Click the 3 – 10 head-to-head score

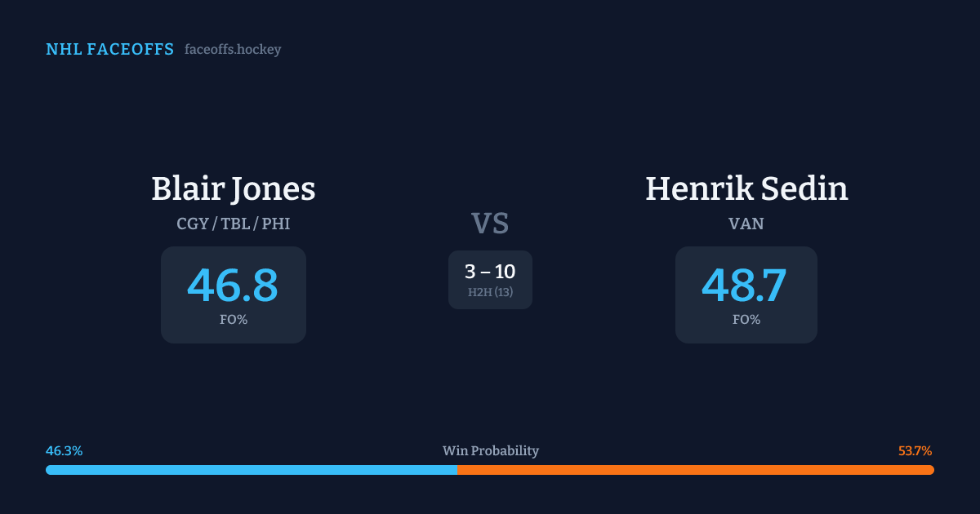click(x=490, y=272)
